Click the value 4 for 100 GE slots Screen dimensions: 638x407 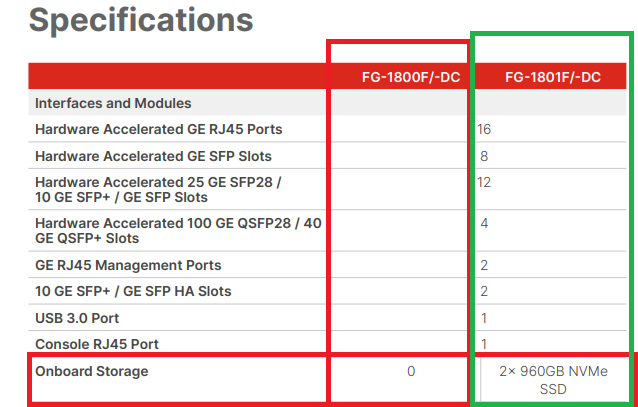484,223
